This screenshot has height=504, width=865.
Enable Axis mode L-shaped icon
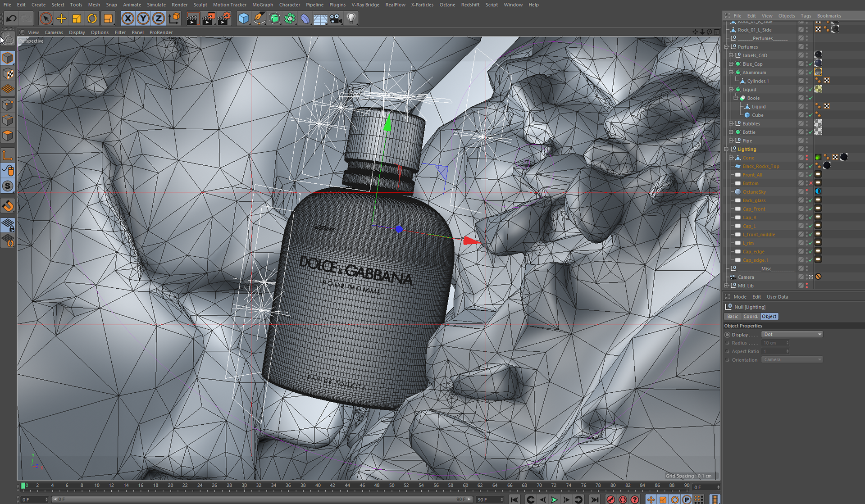pos(8,155)
